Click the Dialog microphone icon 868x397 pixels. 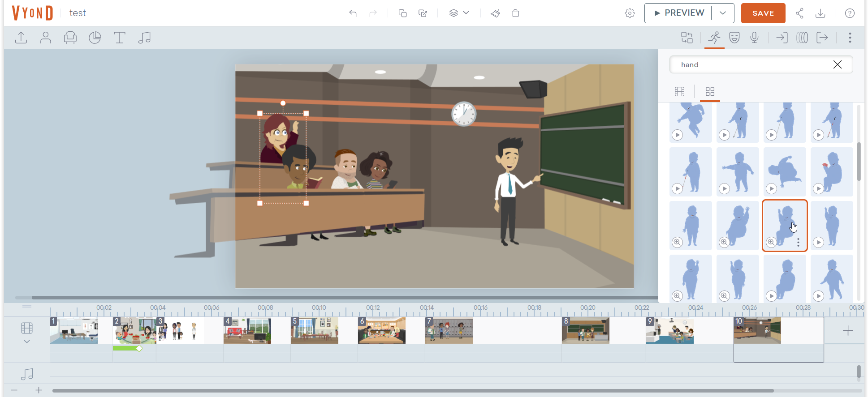(754, 38)
